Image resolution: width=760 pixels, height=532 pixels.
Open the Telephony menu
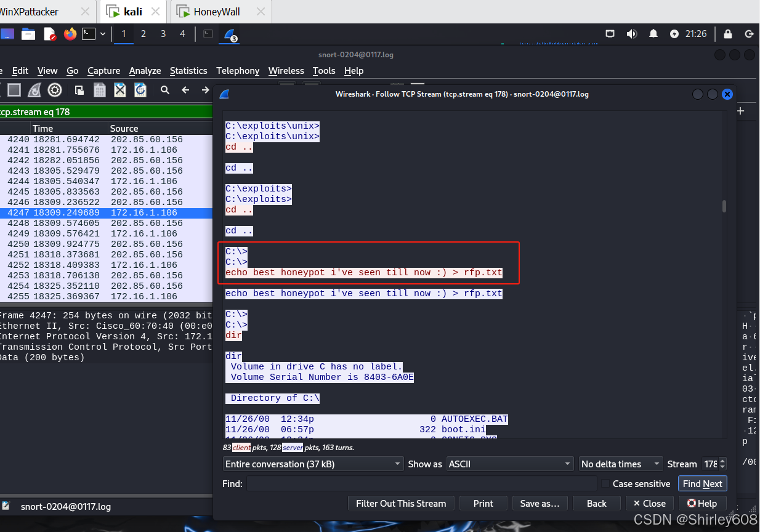coord(238,70)
